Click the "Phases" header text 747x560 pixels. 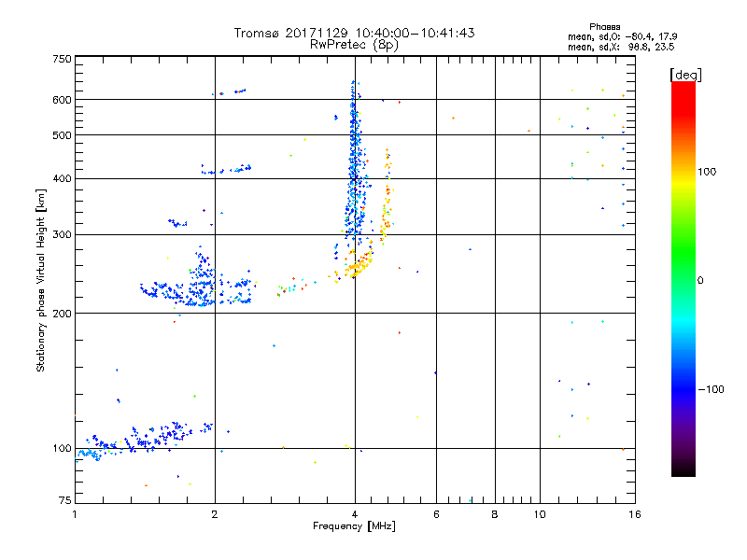click(604, 27)
